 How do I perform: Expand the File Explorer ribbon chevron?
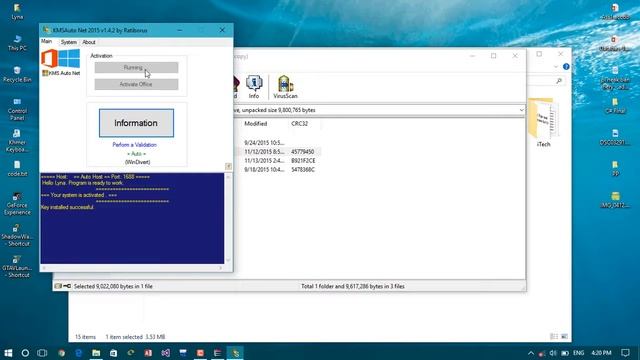pos(556,67)
